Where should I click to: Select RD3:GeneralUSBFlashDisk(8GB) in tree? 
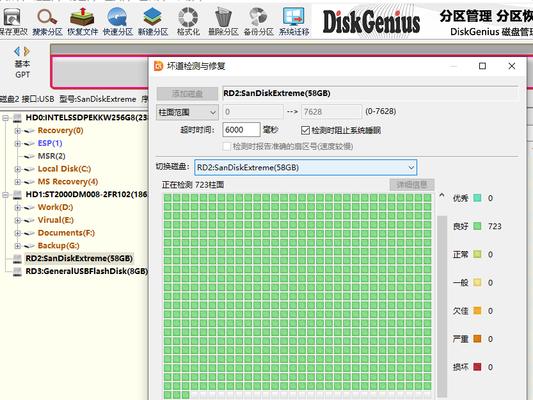(x=87, y=271)
